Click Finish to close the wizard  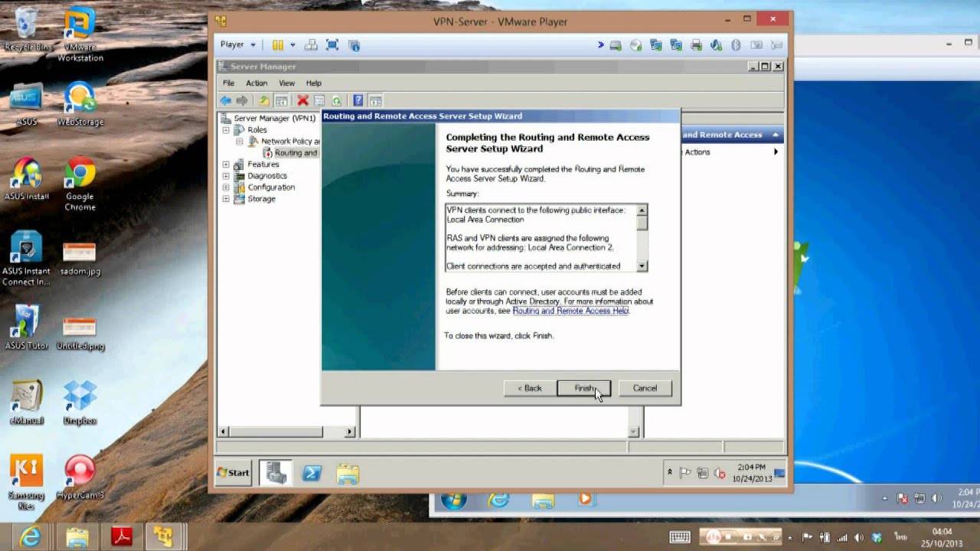pos(583,388)
